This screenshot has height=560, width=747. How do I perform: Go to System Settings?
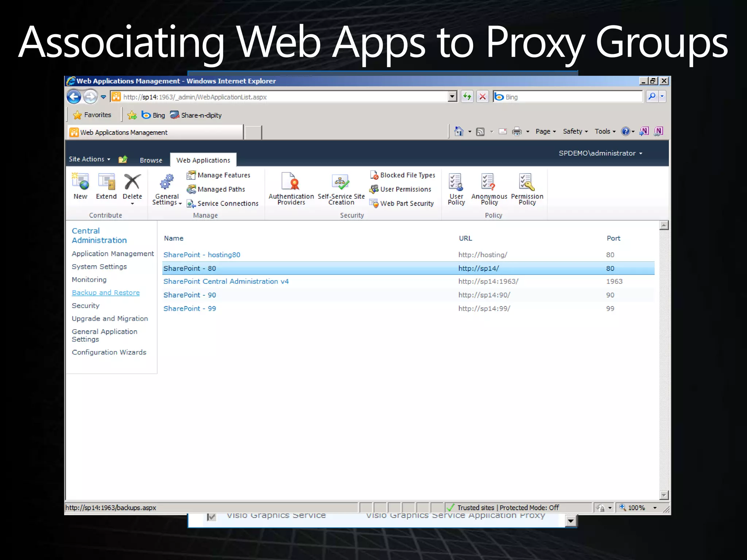point(99,267)
